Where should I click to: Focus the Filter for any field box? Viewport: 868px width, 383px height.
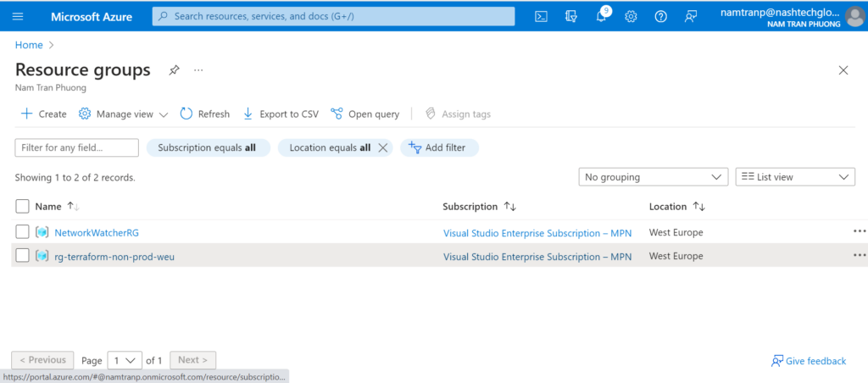[x=76, y=147]
